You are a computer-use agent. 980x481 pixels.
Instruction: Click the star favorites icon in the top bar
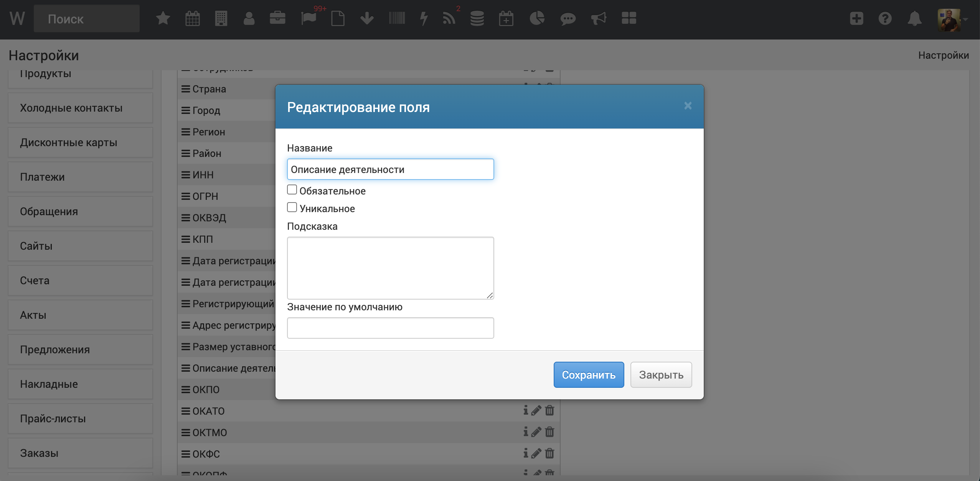tap(163, 18)
